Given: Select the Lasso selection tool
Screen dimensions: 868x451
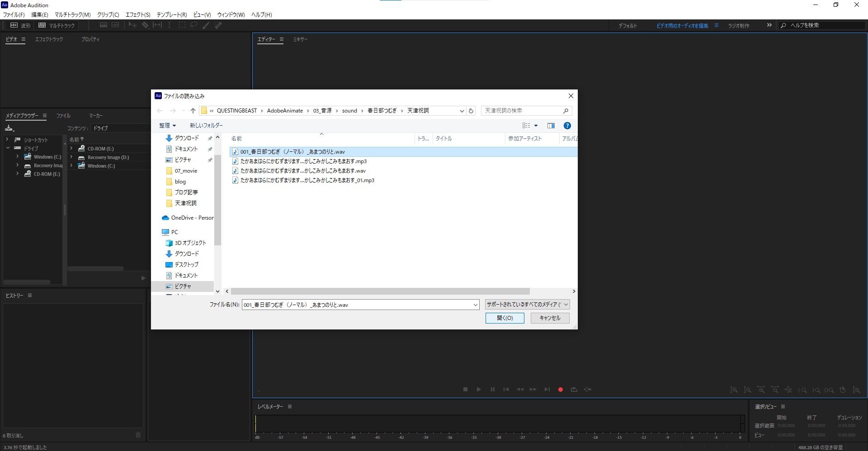Looking at the screenshot, I should pyautogui.click(x=194, y=25).
